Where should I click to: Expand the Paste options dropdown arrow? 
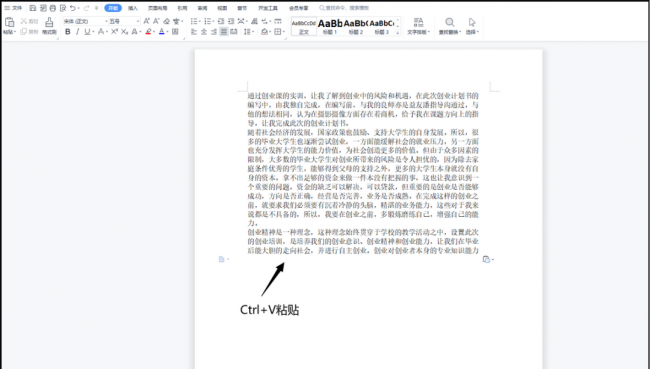pyautogui.click(x=15, y=32)
